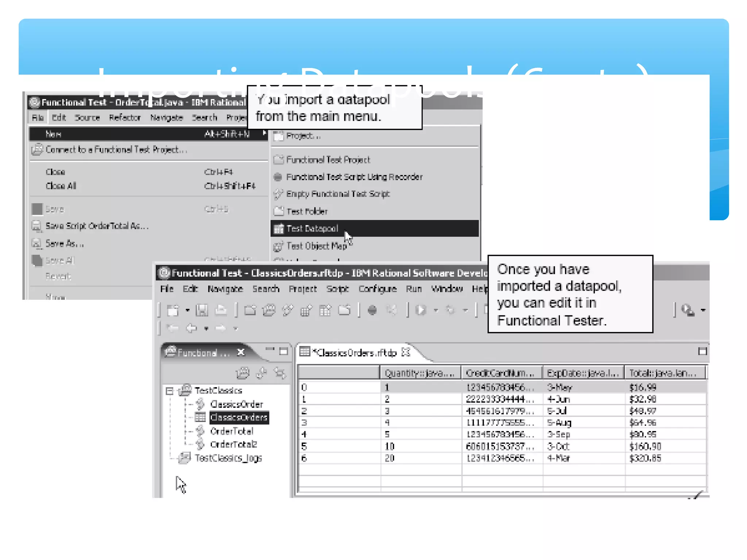Click the New wizard toolbar icon
Screen dimensions: 747x560
173,310
